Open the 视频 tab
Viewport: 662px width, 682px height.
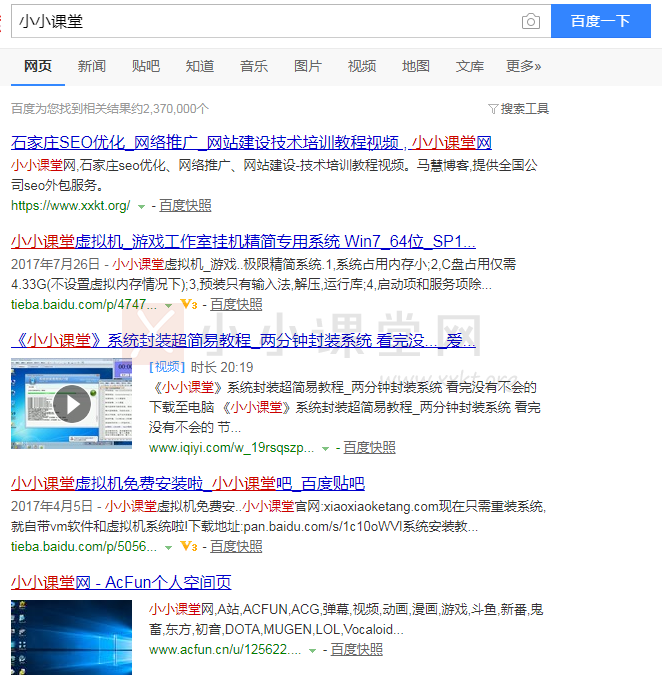(361, 66)
